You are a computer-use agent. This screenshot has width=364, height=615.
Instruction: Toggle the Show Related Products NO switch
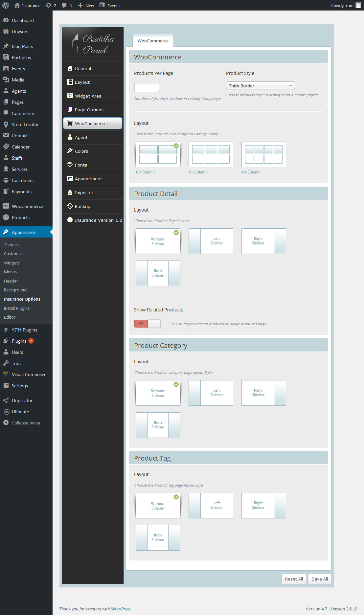(x=147, y=324)
